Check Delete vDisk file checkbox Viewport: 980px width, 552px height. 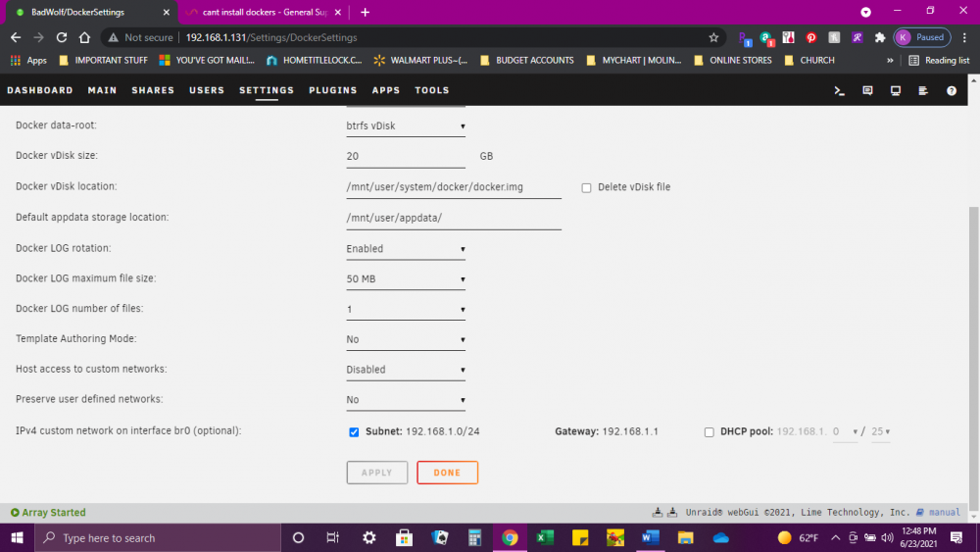coord(586,187)
